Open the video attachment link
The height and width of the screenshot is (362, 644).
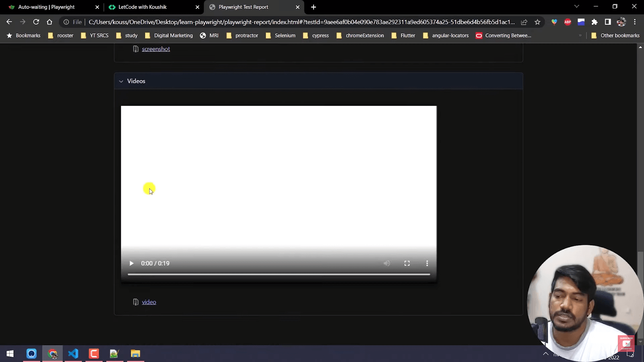149,302
